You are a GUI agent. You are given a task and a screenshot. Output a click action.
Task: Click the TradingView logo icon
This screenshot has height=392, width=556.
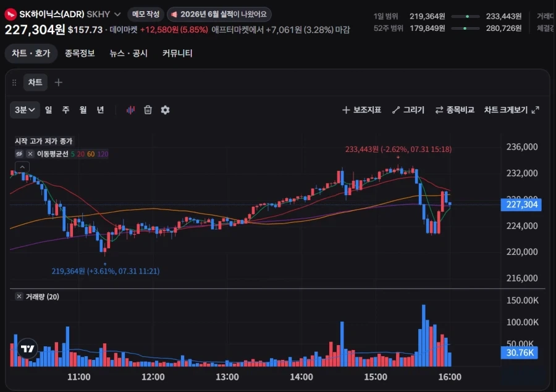click(27, 349)
